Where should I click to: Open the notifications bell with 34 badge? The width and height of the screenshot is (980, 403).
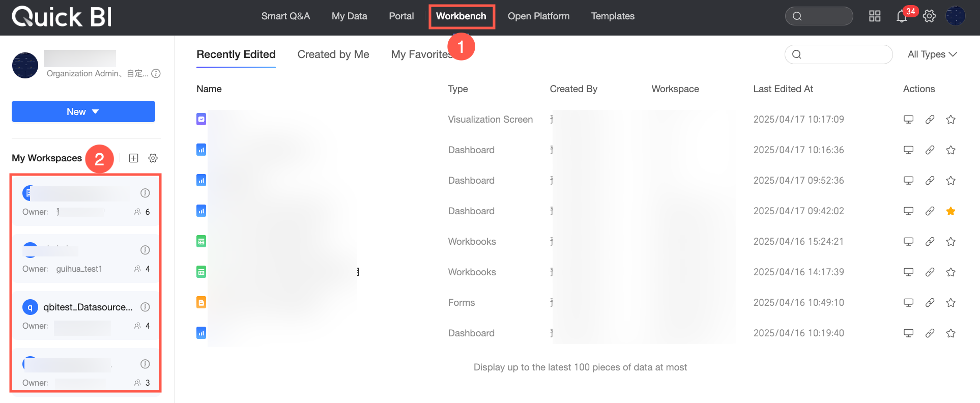[x=902, y=16]
